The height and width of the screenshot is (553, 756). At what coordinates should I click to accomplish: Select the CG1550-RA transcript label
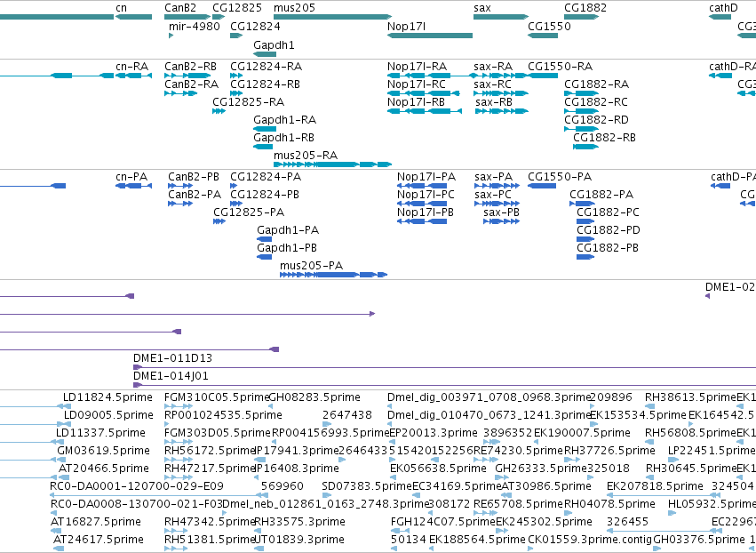tap(561, 67)
